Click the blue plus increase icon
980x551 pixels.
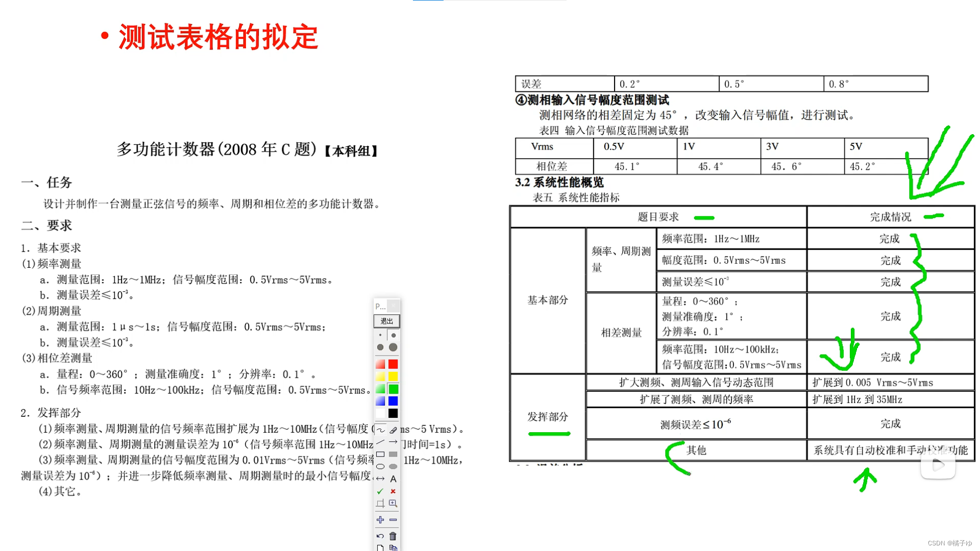380,519
